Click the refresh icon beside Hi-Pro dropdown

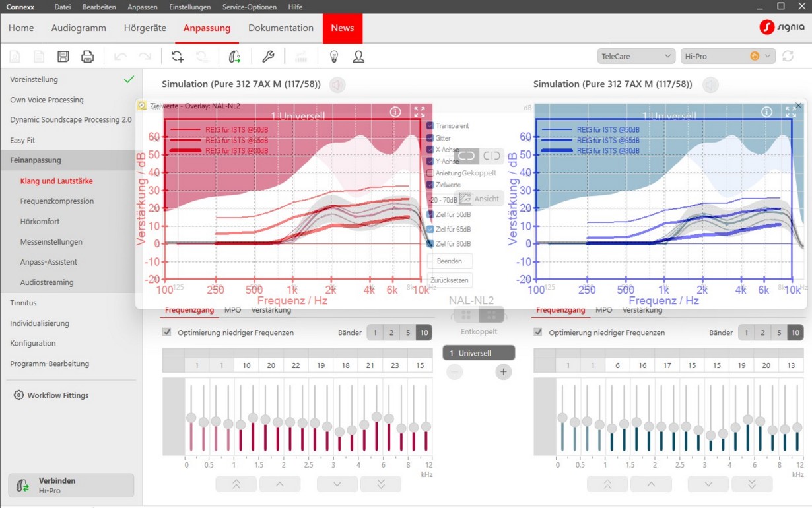pyautogui.click(x=788, y=56)
